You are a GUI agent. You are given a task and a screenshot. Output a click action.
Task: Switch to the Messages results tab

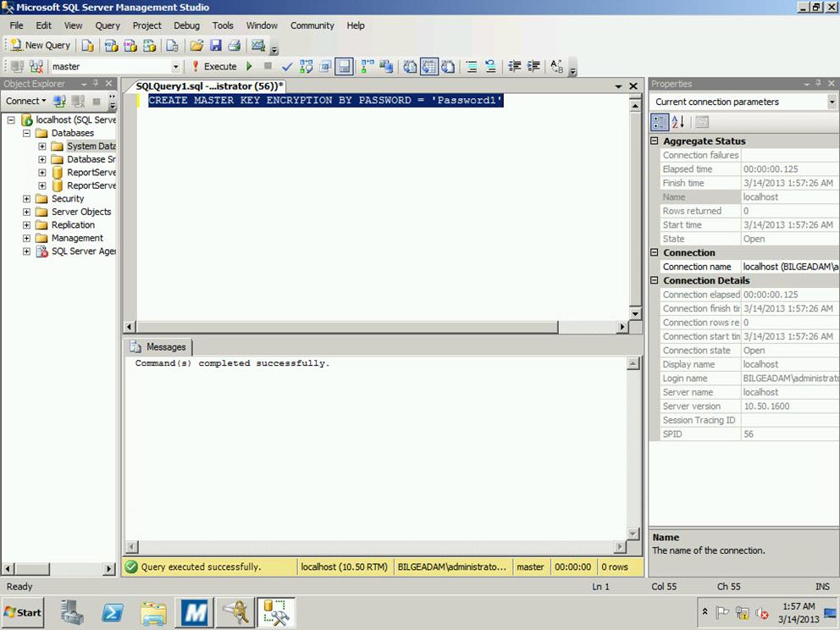click(x=159, y=347)
